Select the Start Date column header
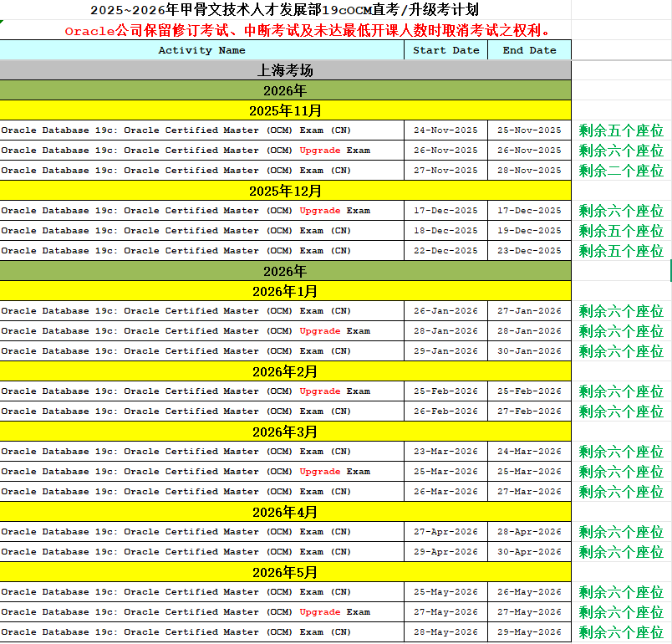Image resolution: width=672 pixels, height=644 pixels. pos(445,50)
